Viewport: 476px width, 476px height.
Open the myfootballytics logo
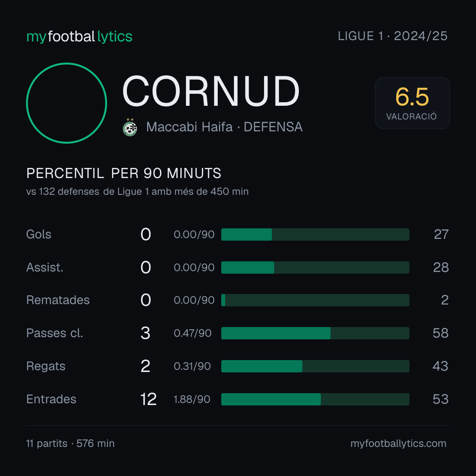tap(79, 37)
